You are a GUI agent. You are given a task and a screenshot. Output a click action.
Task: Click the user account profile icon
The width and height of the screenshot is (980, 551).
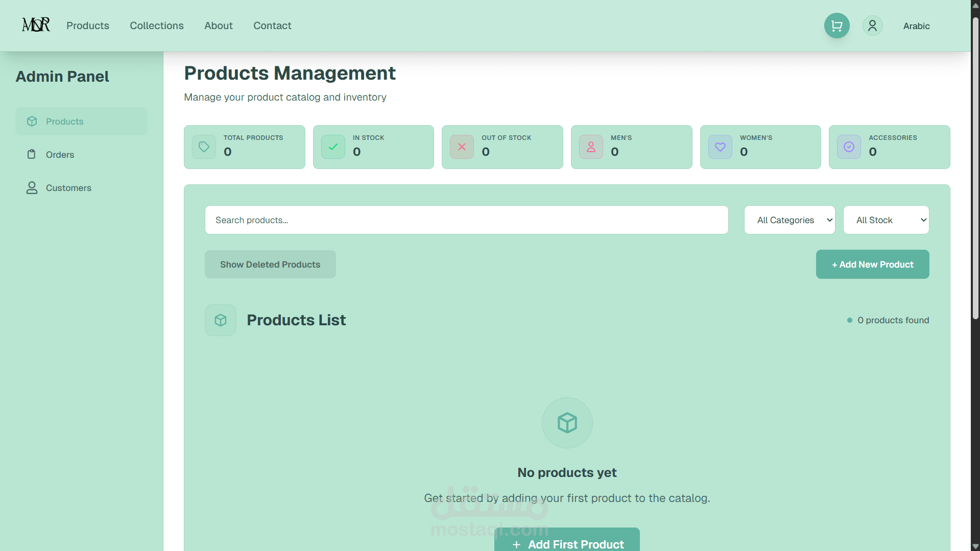click(872, 26)
